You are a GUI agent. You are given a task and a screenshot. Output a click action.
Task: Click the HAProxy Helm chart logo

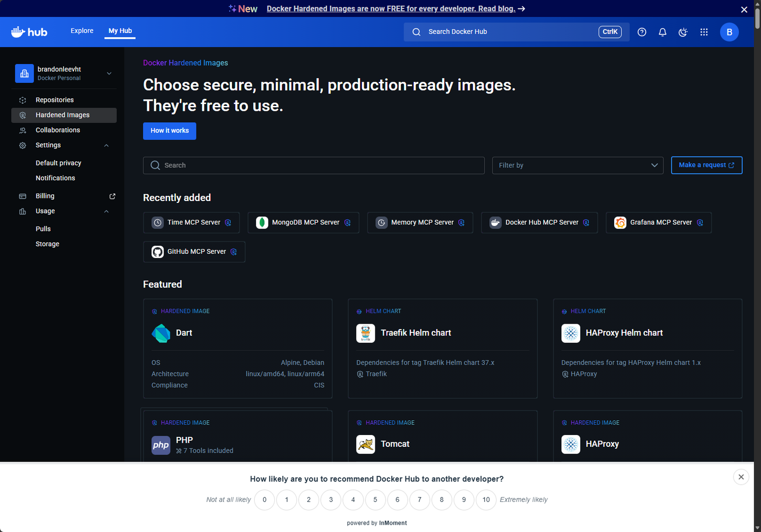(571, 333)
